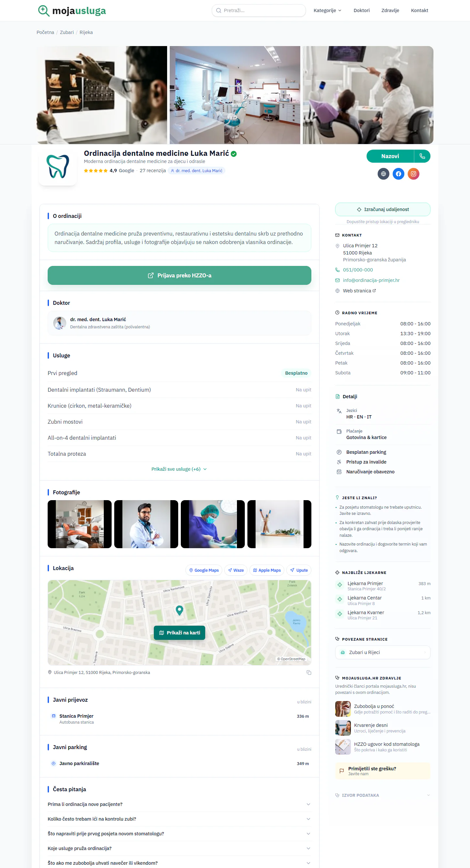Click the doctor avatar of Luka Marić

tap(60, 323)
